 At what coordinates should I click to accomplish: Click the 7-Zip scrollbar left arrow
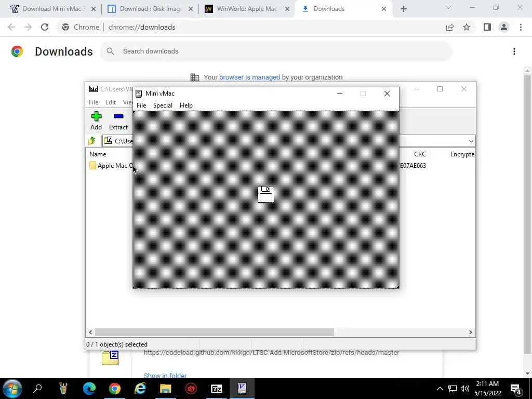90,332
